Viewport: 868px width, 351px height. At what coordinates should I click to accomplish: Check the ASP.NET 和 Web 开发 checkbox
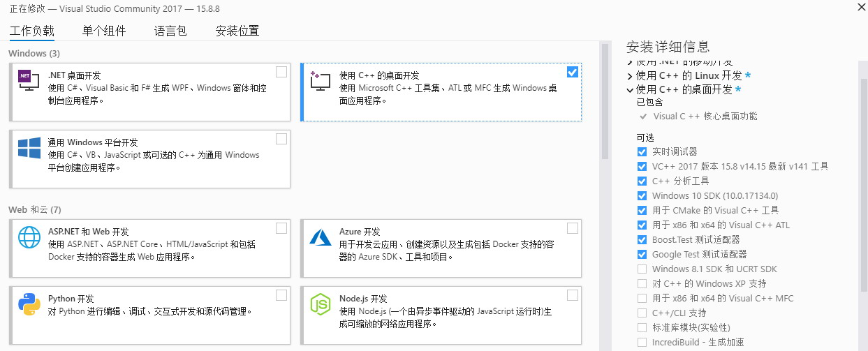coord(281,228)
